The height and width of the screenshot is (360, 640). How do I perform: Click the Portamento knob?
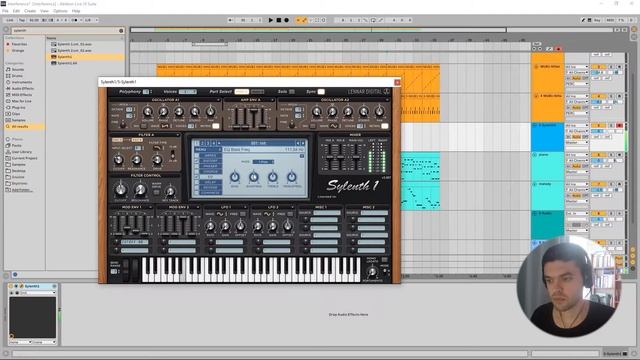[372, 272]
